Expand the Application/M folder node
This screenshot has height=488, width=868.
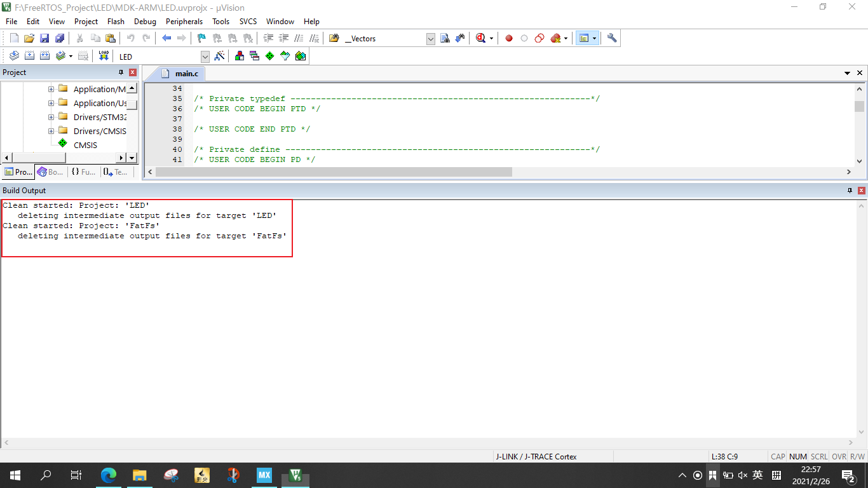point(51,89)
